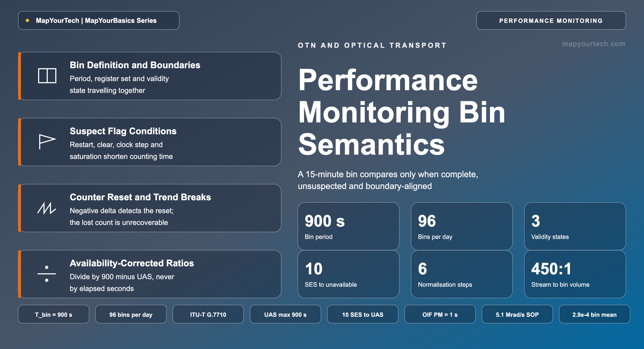Click the OTN AND OPTICAL TRANSPORT heading

(372, 45)
